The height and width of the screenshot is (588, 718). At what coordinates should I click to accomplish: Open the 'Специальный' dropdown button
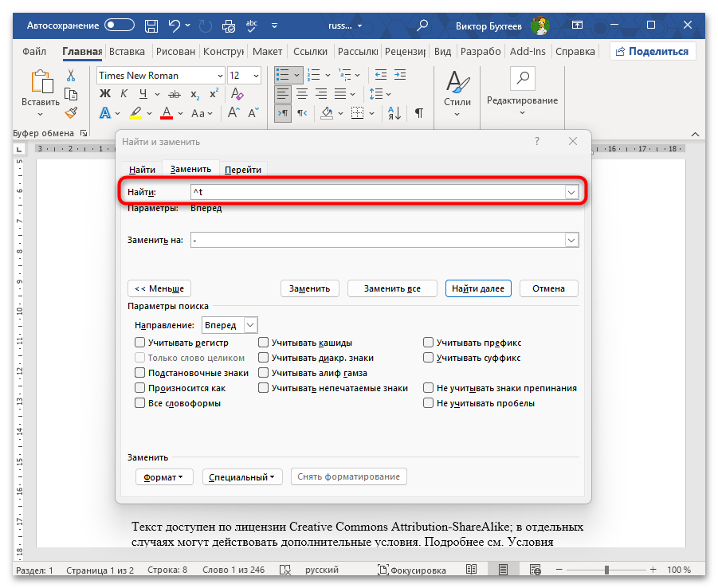click(242, 477)
